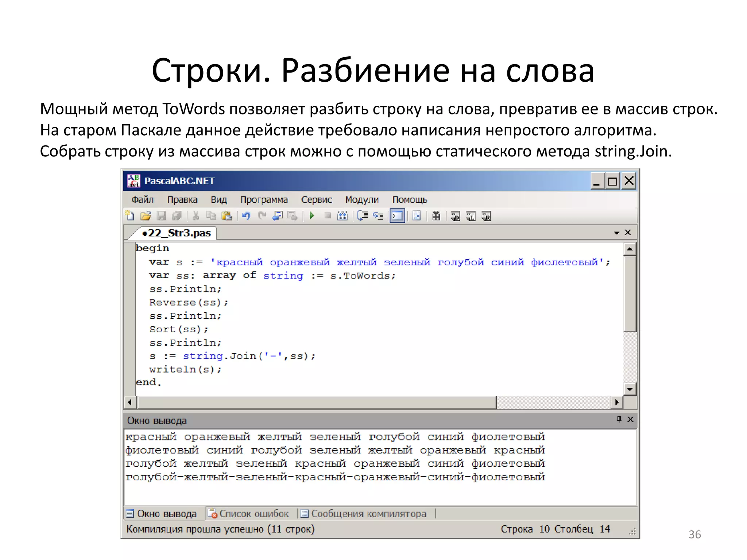Click the editor vertical scrollbar thumb
This screenshot has width=747, height=560.
click(630, 293)
